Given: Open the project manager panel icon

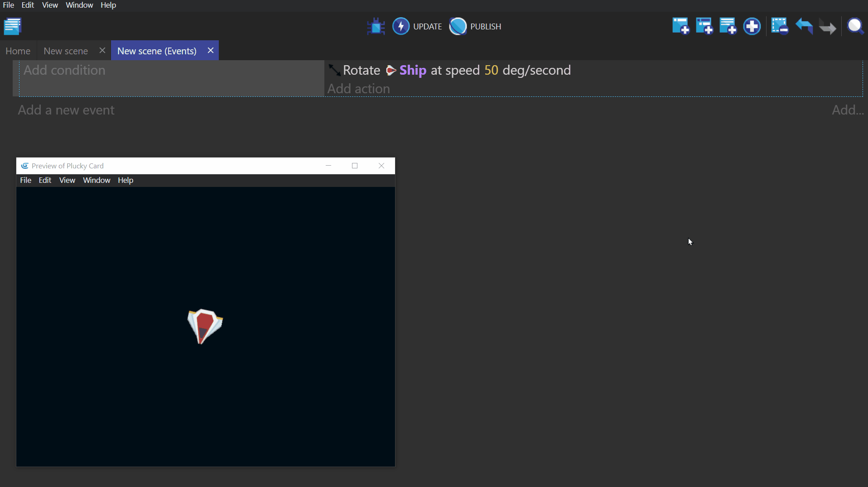Looking at the screenshot, I should [x=13, y=26].
